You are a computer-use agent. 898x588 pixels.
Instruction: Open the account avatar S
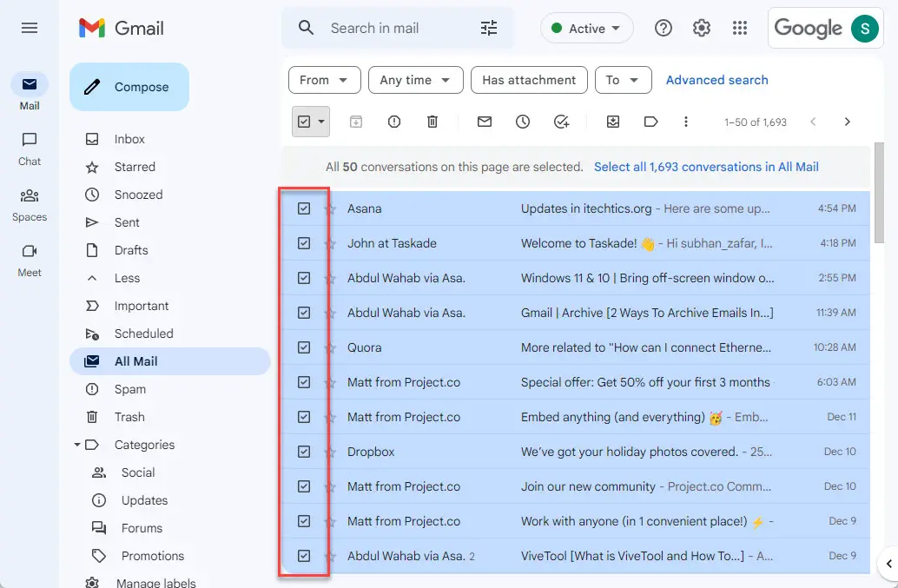pos(865,28)
